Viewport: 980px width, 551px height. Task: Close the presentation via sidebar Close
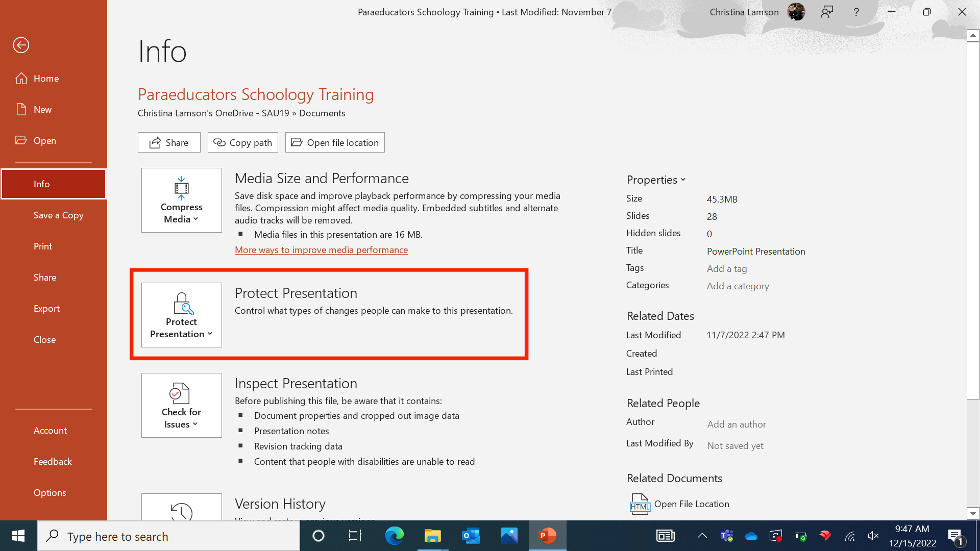[54, 340]
